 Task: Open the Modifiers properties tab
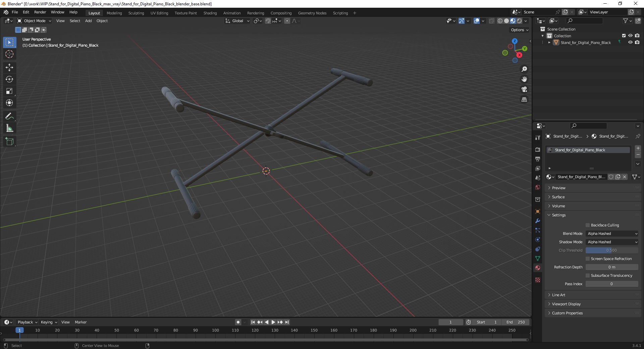pos(538,221)
